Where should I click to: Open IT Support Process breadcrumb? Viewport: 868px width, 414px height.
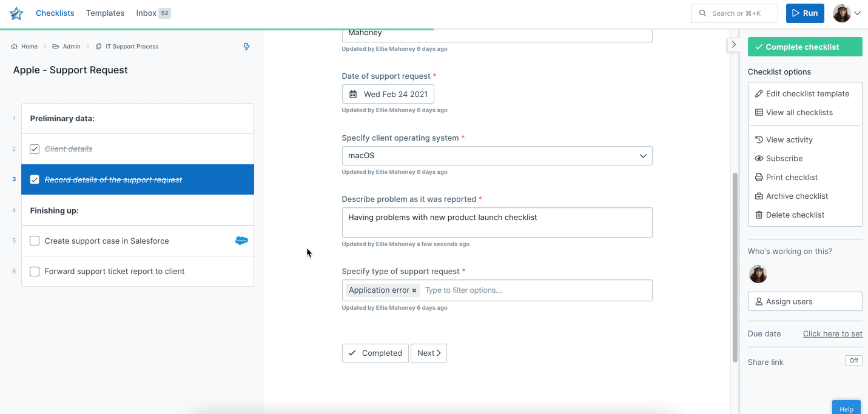(127, 47)
